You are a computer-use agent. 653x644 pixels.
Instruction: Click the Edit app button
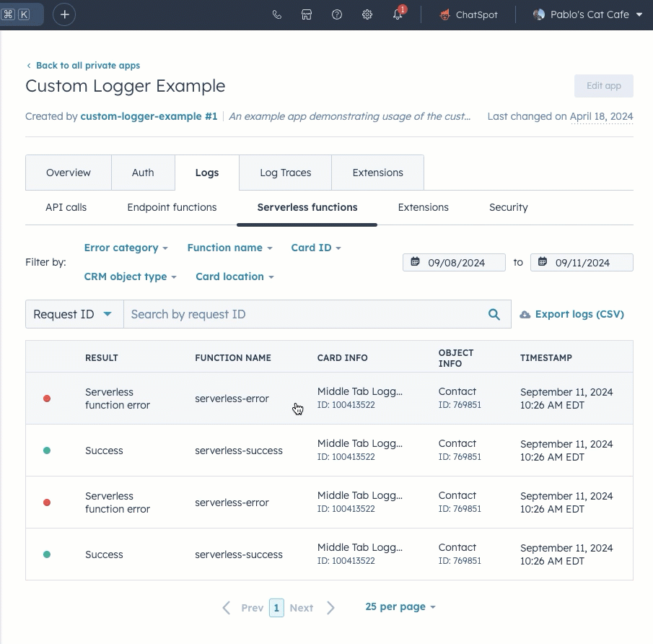coord(603,85)
